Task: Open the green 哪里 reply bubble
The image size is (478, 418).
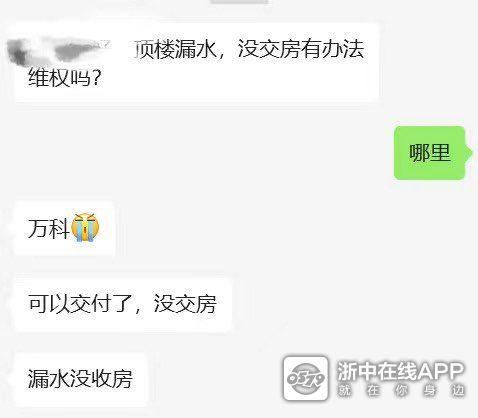Action: coord(430,153)
